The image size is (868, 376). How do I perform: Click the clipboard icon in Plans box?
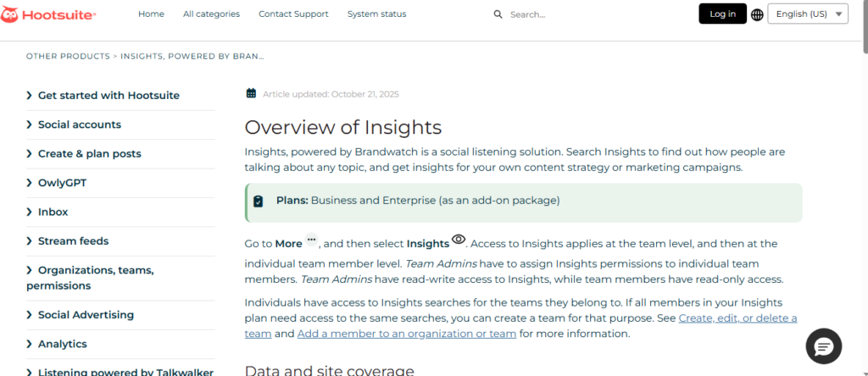(258, 202)
